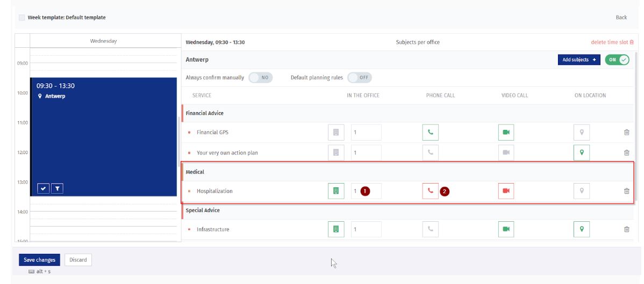The width and height of the screenshot is (644, 284).
Task: Click the Financial GPS service name
Action: (213, 133)
